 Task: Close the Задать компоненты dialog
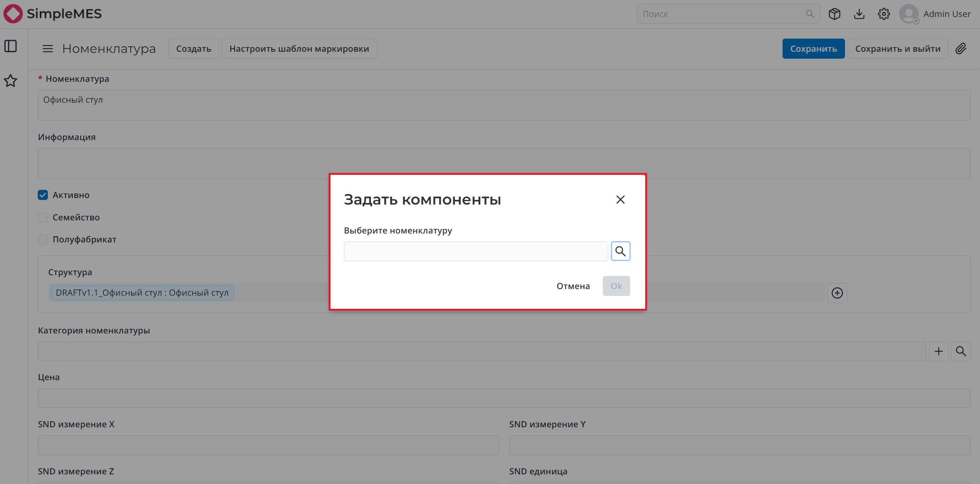(621, 200)
